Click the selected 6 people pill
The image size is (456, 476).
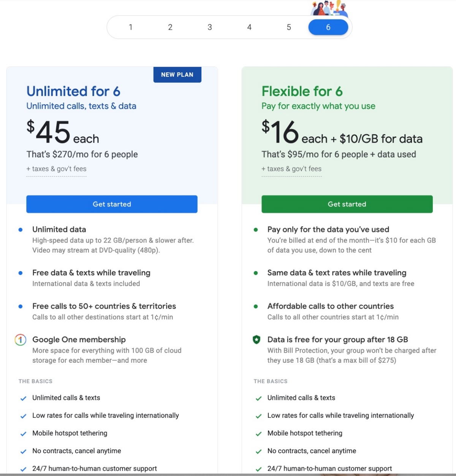pos(328,27)
